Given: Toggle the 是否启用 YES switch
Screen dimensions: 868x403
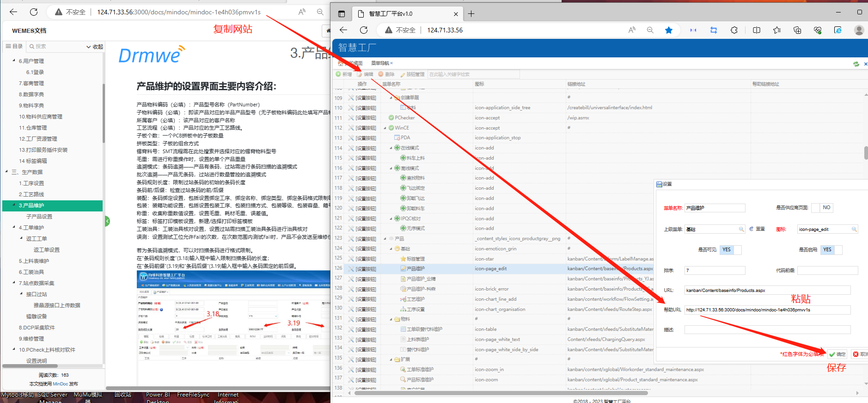Looking at the screenshot, I should 831,250.
